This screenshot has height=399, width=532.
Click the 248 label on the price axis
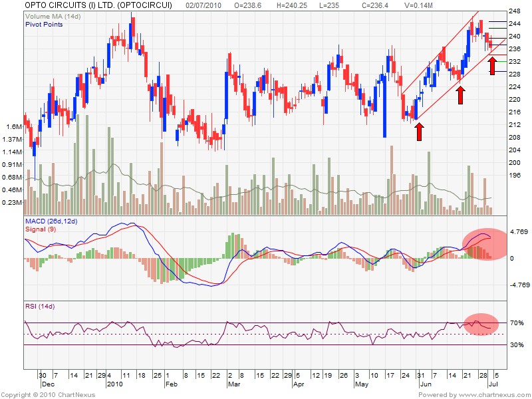514,11
